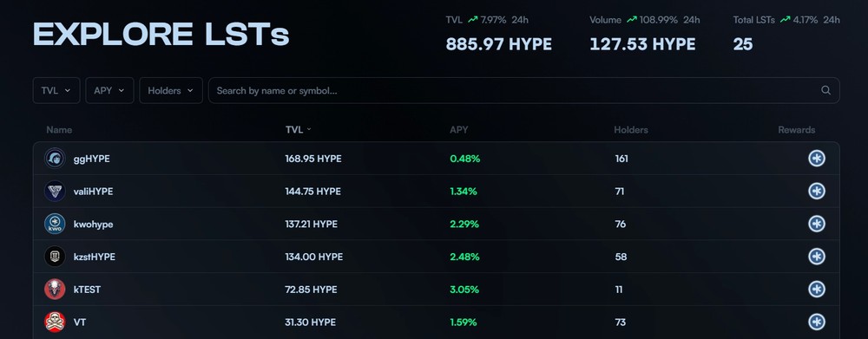Click the rewards icon in VT row

817,322
